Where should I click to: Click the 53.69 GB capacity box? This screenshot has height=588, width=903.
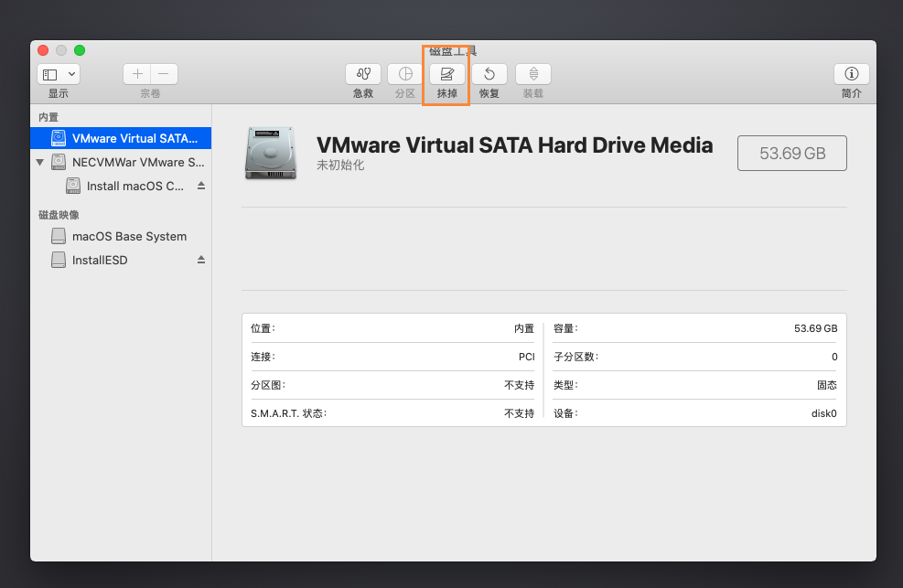pyautogui.click(x=792, y=153)
